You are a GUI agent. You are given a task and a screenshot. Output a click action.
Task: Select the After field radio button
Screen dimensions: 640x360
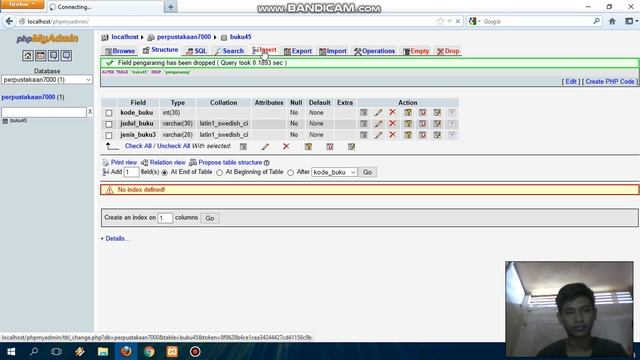point(291,173)
